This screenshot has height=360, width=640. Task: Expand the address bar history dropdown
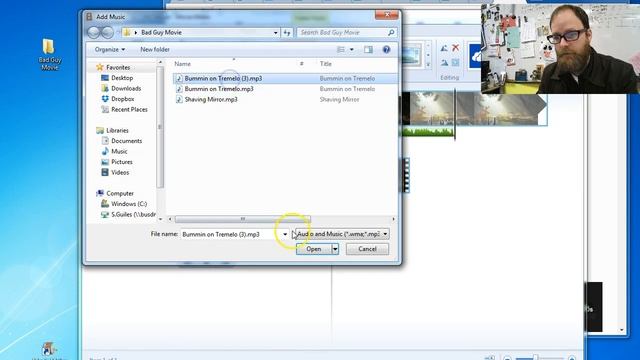click(276, 32)
